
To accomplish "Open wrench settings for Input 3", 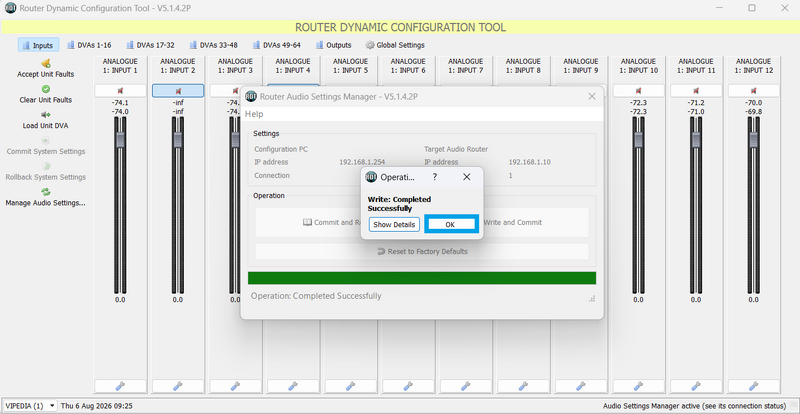I will tap(236, 386).
